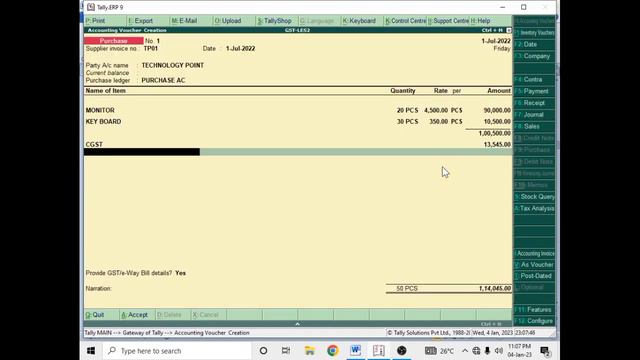The width and height of the screenshot is (640, 360).
Task: Open the notification center icon
Action: pyautogui.click(x=544, y=351)
